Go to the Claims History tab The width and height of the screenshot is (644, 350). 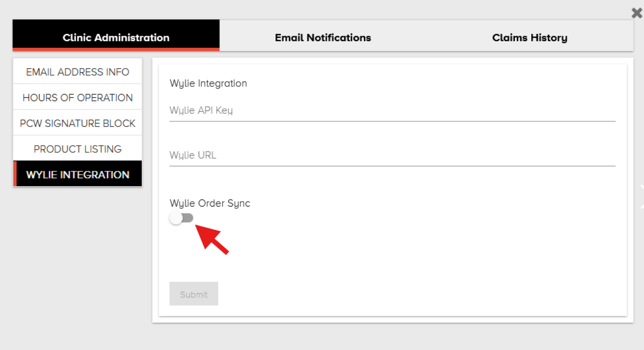530,37
